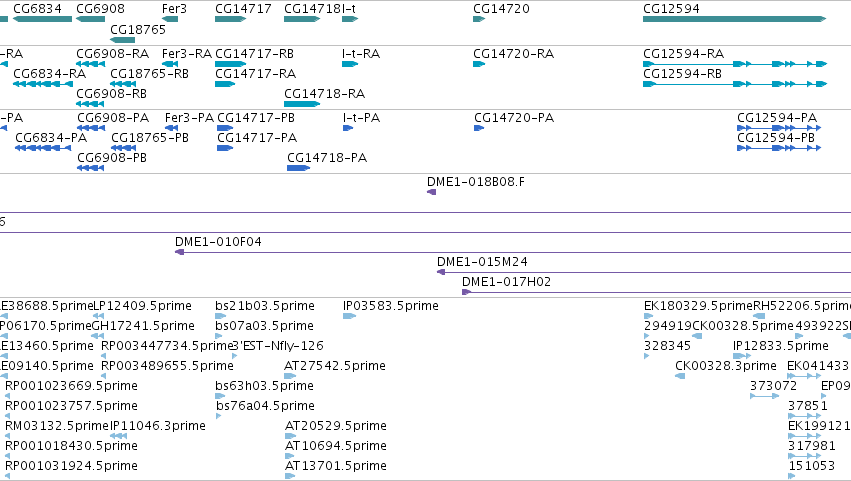This screenshot has height=481, width=851.
Task: Click the 373072 EST feature
Action: (x=765, y=396)
